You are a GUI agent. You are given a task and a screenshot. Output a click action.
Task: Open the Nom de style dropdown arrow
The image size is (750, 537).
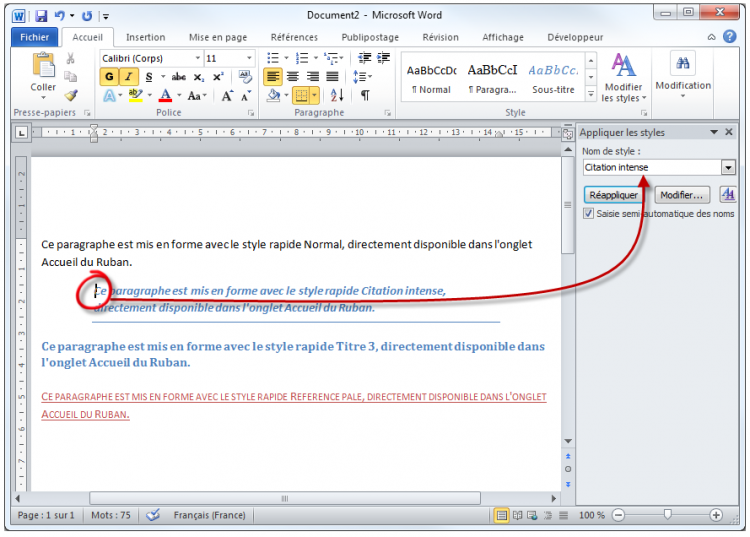click(727, 169)
